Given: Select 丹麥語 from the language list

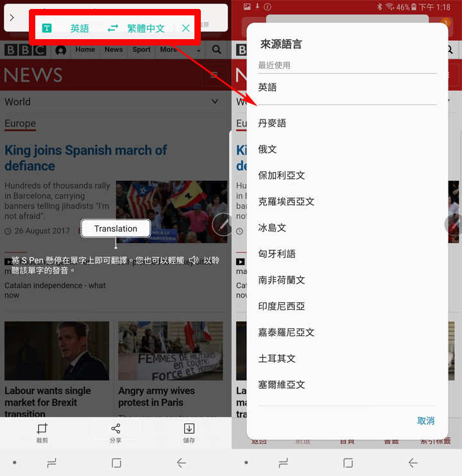Looking at the screenshot, I should coord(272,123).
